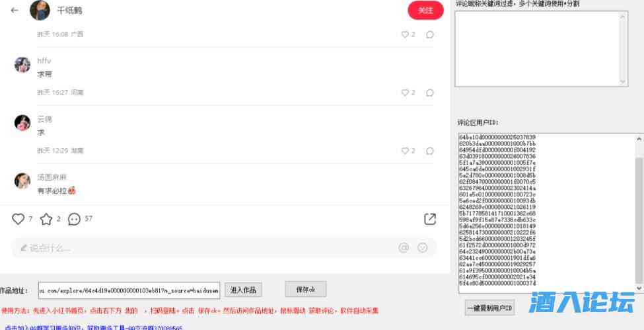The image size is (644, 330).
Task: Open 千纸鹤's profile avatar
Action: (x=40, y=11)
